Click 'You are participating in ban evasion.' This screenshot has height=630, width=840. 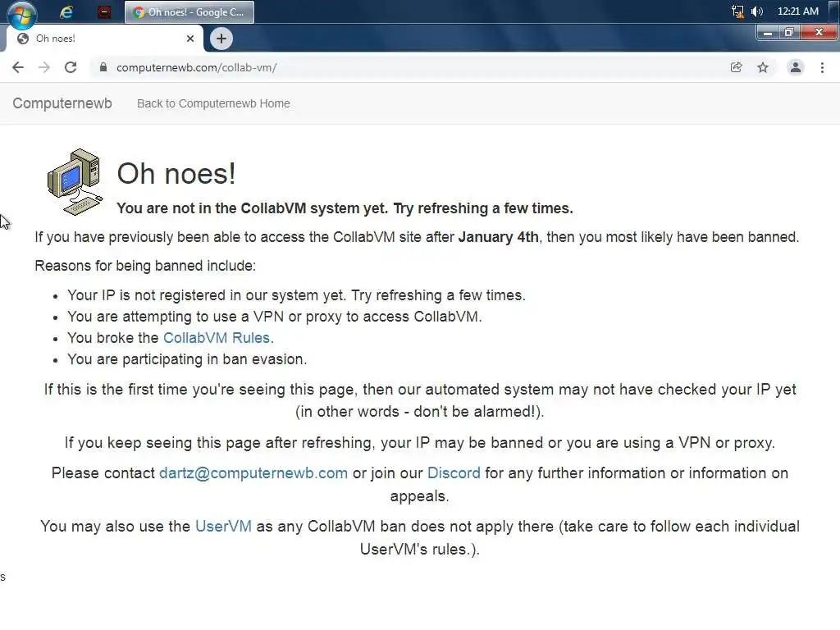187,359
